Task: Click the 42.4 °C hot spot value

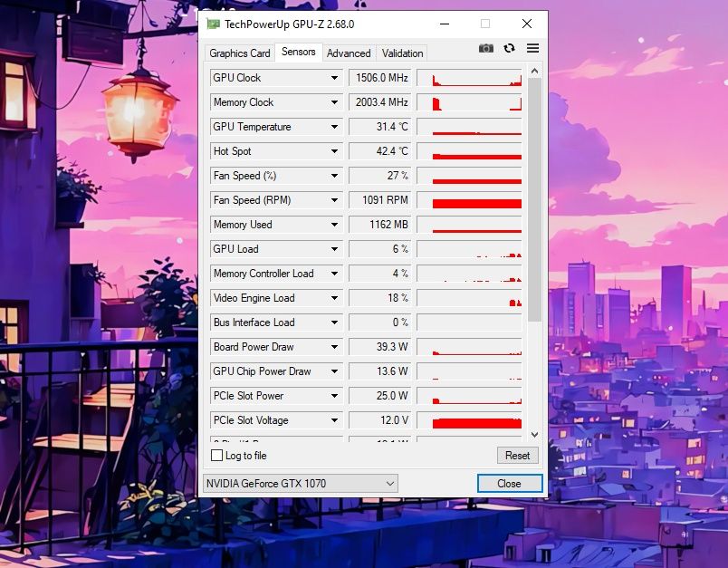Action: tap(379, 151)
